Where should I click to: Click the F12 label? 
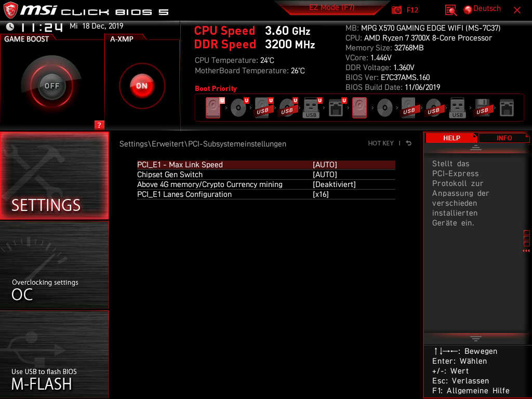click(x=412, y=10)
